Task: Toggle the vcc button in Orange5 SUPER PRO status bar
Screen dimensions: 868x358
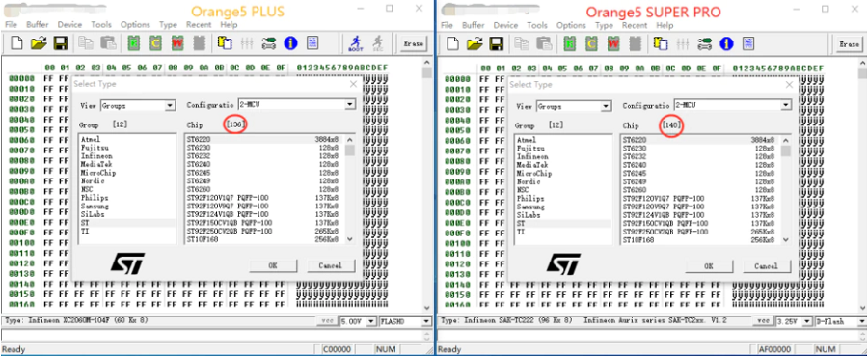Action: pos(763,321)
